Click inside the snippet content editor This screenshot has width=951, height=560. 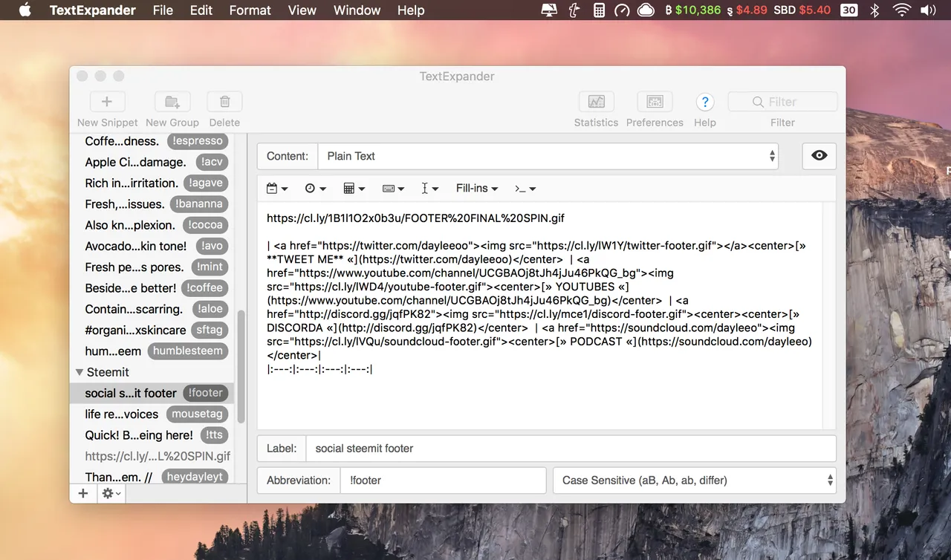[x=540, y=316]
